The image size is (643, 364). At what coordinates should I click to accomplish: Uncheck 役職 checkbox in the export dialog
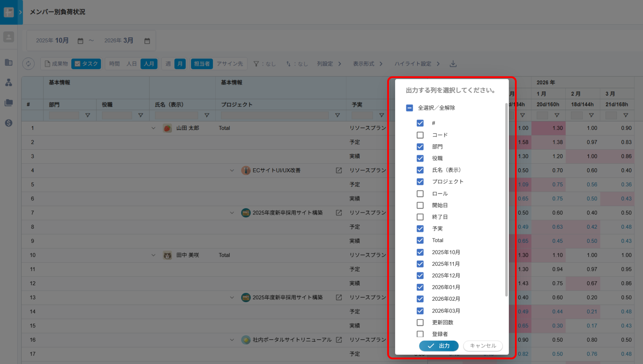pos(420,158)
